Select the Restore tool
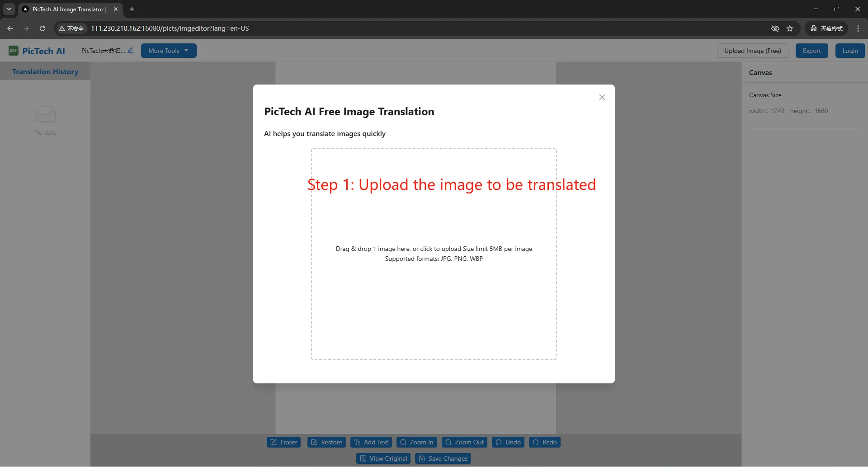 coord(326,442)
